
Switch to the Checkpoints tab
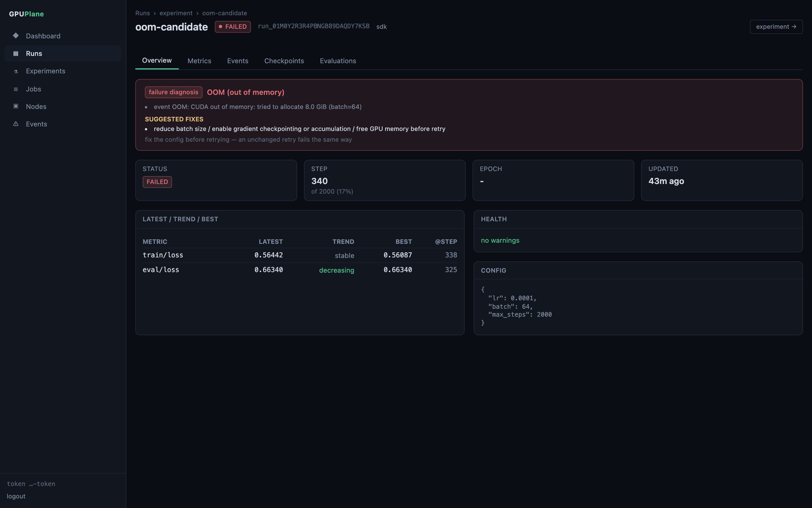tap(284, 61)
